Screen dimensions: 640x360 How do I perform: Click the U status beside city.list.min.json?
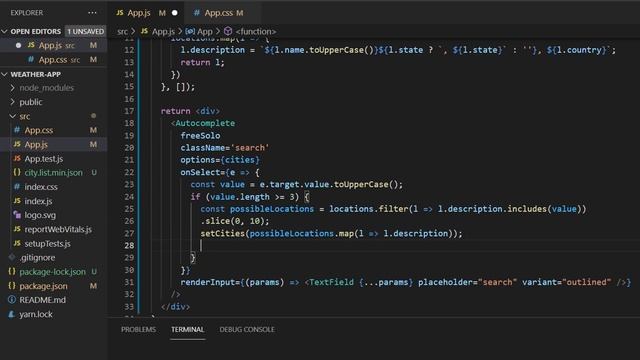[94, 173]
